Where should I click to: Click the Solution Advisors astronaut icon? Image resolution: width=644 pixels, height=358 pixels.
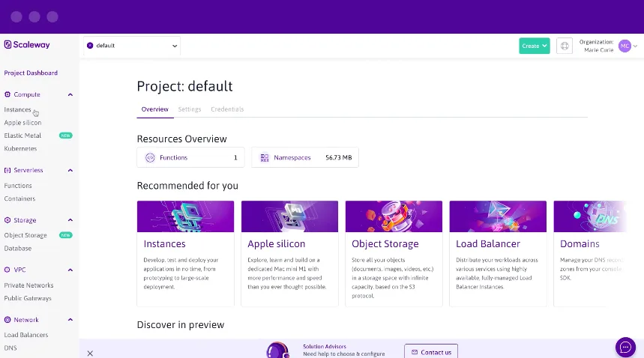pyautogui.click(x=277, y=350)
